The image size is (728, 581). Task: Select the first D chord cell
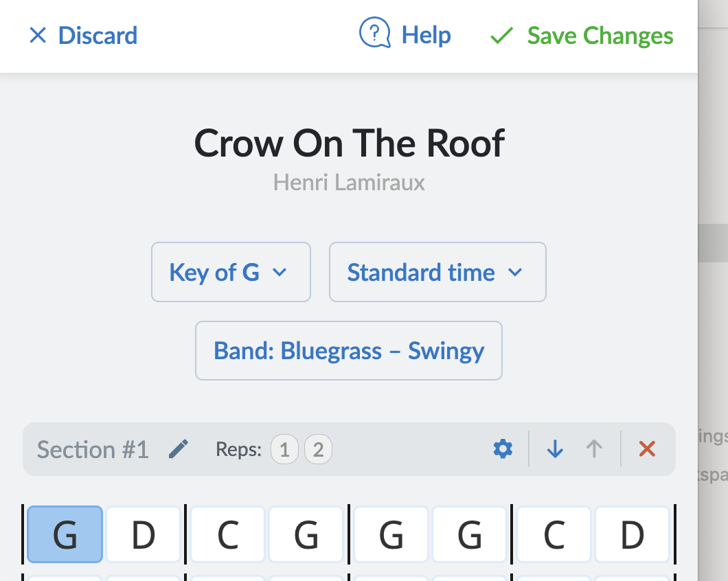[143, 535]
